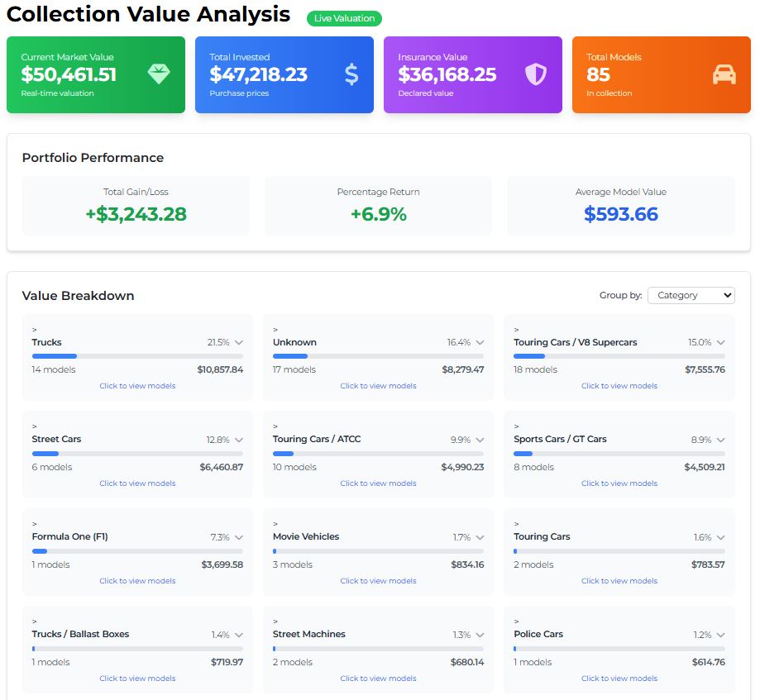This screenshot has width=760, height=700.
Task: Click the Average Model Value panel
Action: click(620, 206)
